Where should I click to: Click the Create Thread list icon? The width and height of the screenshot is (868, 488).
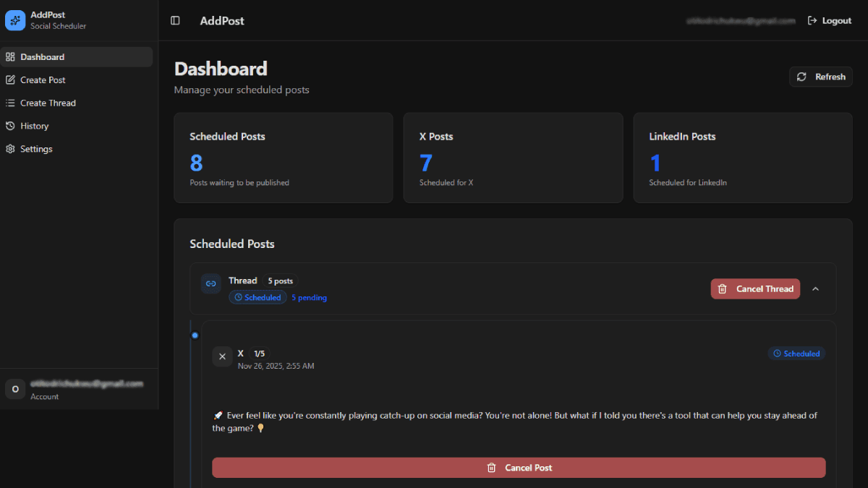coord(9,103)
